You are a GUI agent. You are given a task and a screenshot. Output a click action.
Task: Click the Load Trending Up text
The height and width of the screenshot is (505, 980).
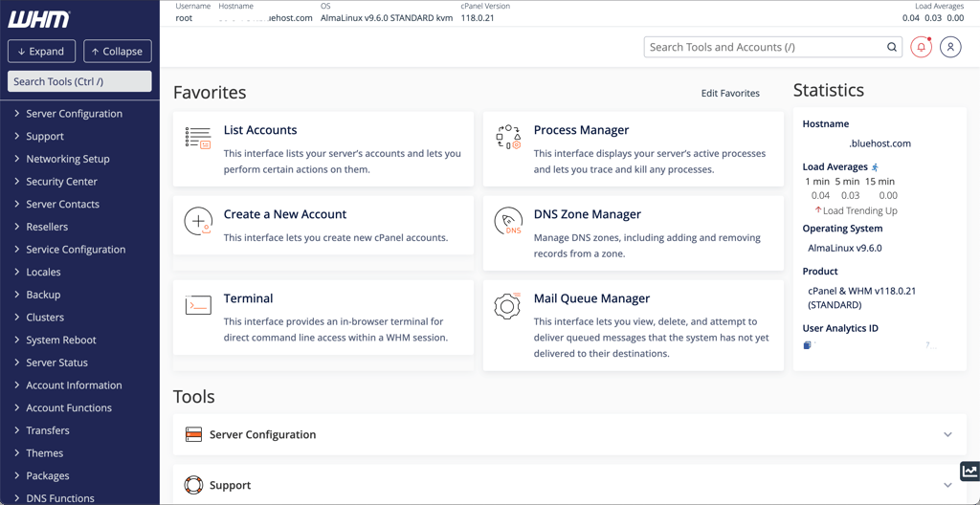click(860, 210)
